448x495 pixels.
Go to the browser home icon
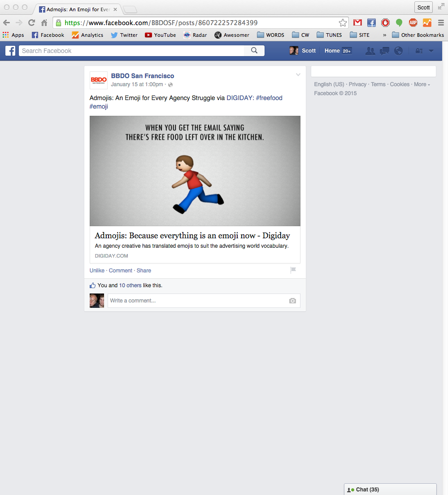(x=44, y=23)
